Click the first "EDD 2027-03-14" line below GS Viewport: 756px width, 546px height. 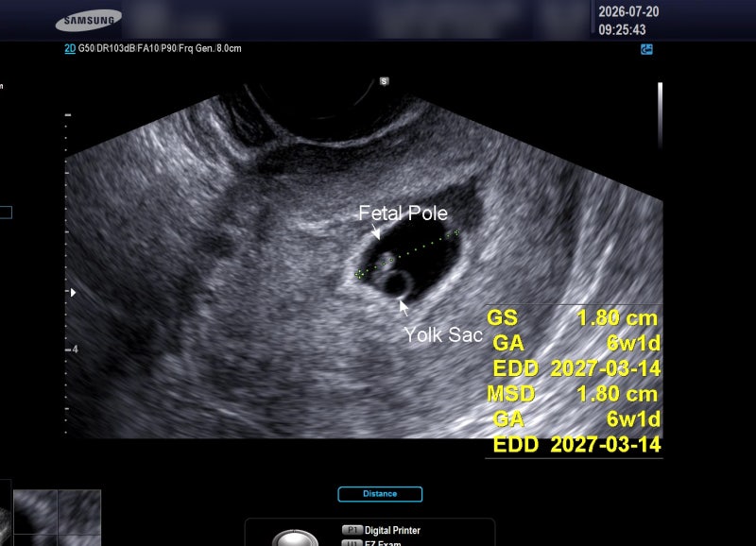[576, 368]
